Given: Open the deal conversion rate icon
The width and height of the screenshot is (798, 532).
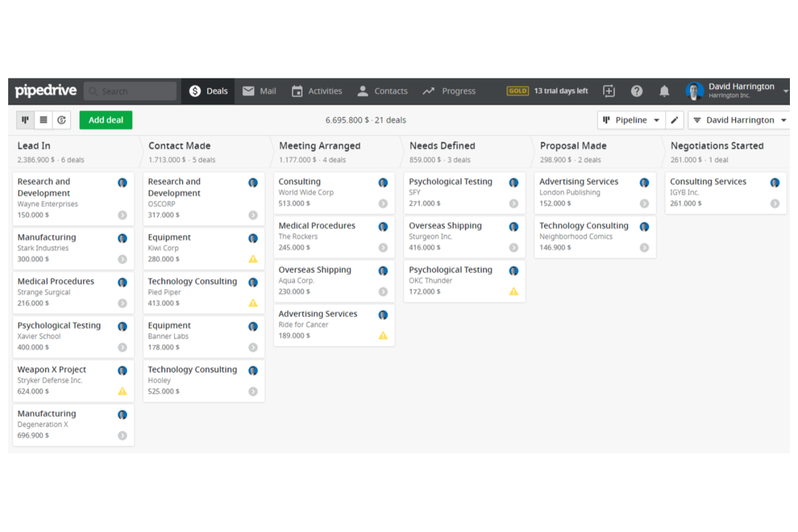Looking at the screenshot, I should point(61,120).
